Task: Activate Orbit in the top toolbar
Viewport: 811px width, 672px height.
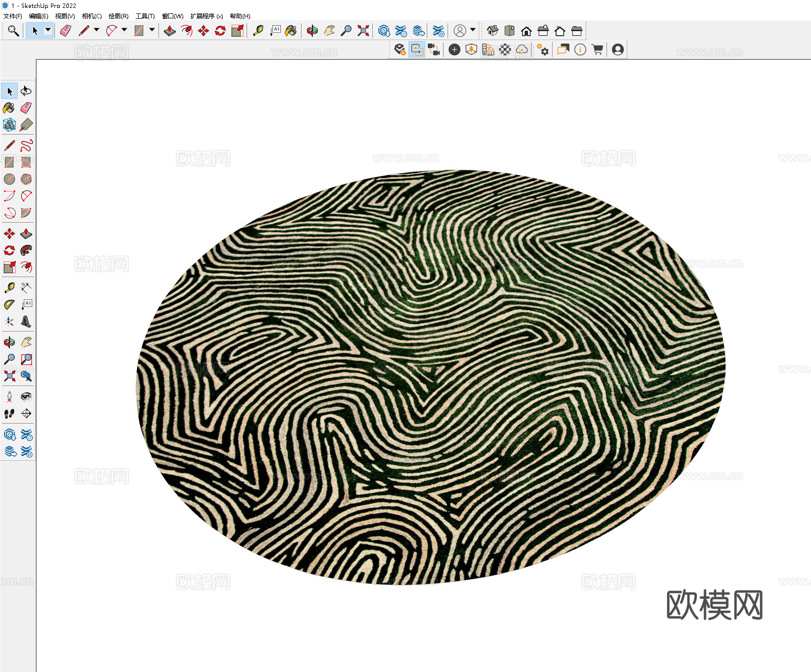Action: tap(312, 31)
